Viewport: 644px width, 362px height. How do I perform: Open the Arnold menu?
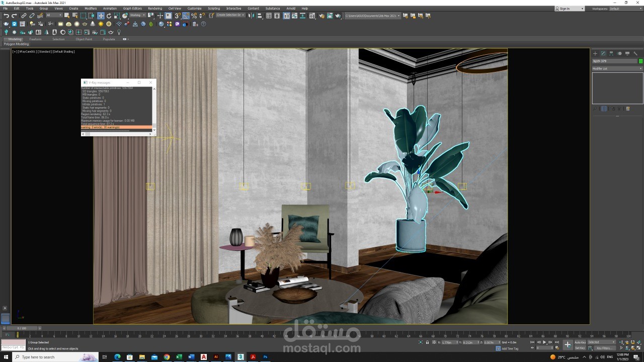pyautogui.click(x=291, y=9)
